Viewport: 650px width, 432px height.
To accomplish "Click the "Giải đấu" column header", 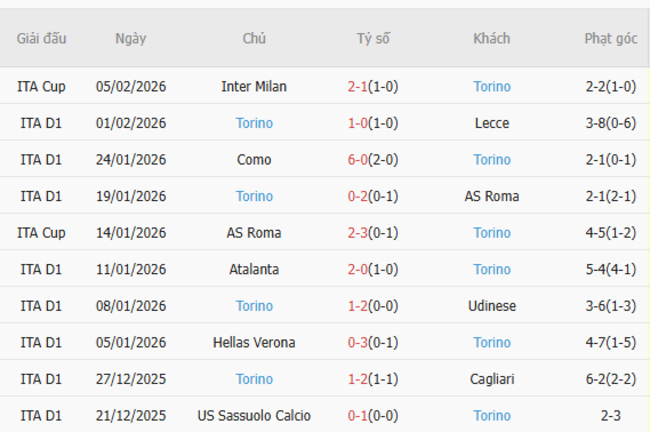I will [x=42, y=39].
